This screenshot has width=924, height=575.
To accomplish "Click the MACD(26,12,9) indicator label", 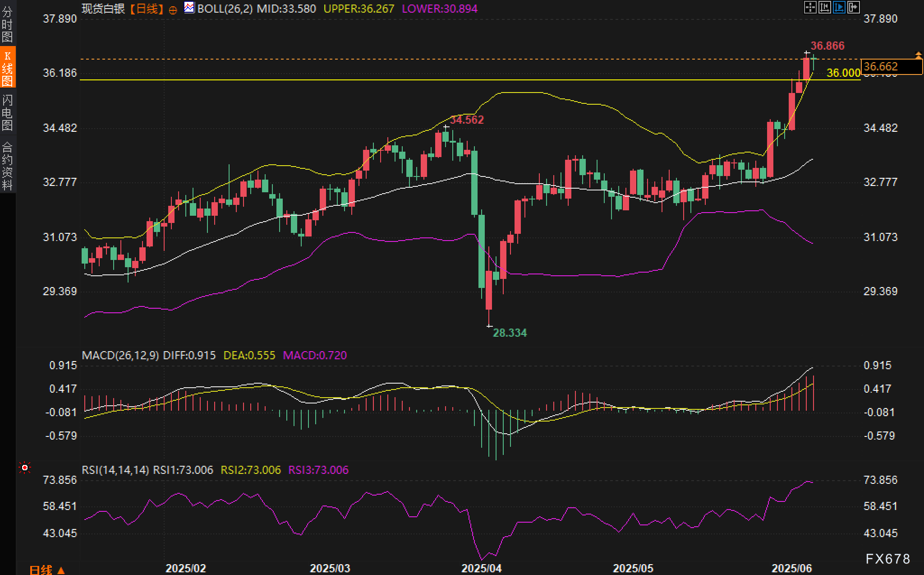I will coord(120,355).
